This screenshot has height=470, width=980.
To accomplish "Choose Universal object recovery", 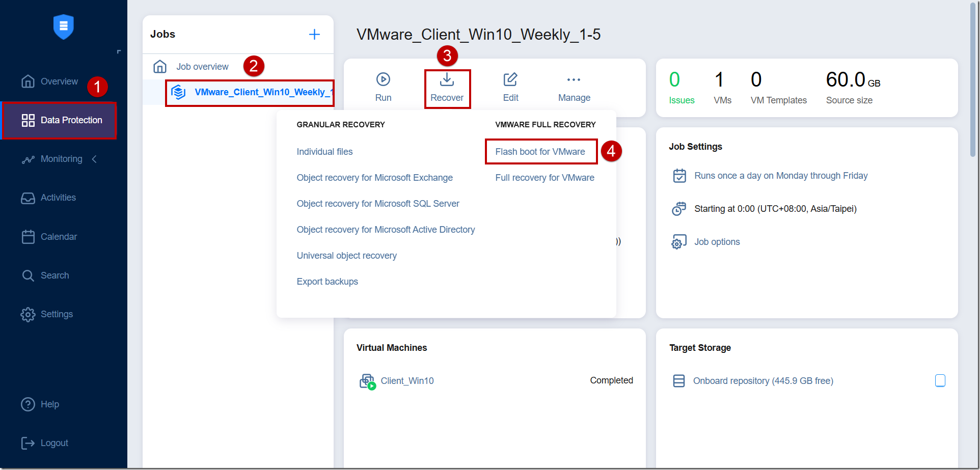I will tap(346, 256).
